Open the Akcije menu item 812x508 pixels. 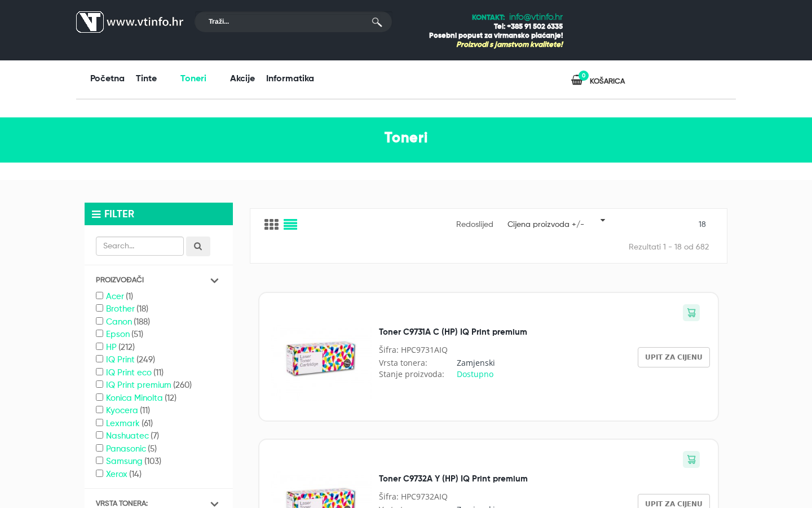pos(242,78)
